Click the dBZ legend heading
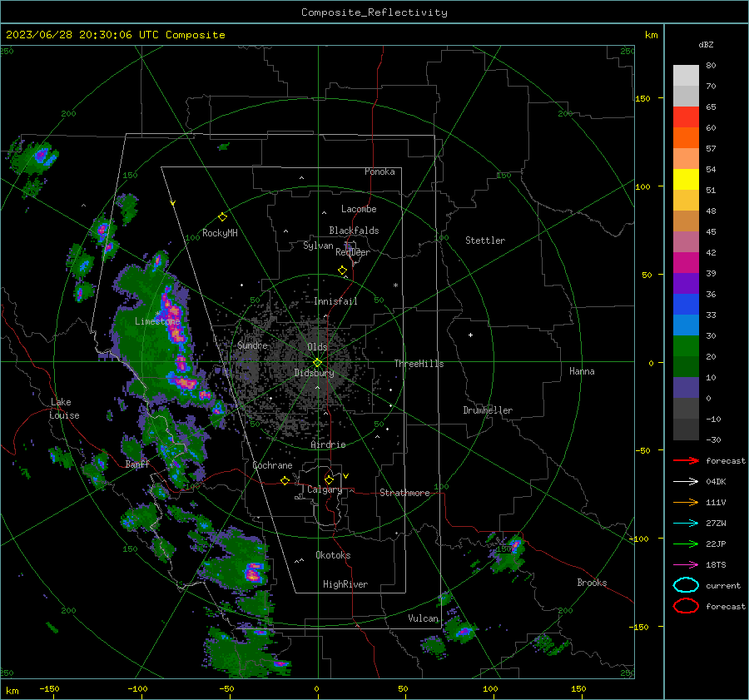The image size is (749, 700). tap(706, 45)
